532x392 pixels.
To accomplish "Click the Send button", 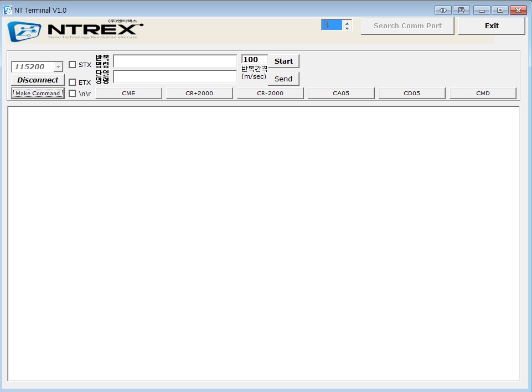I will point(283,79).
